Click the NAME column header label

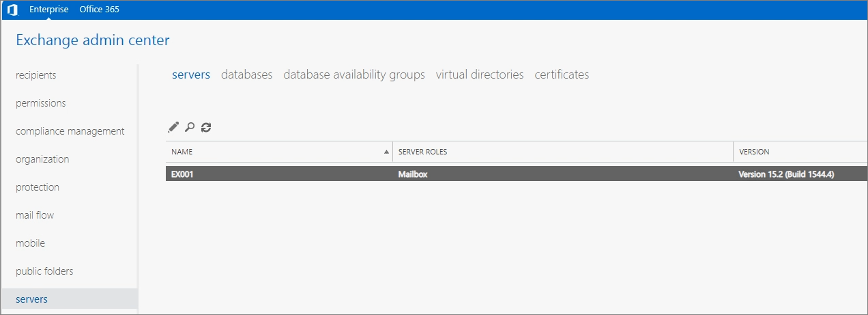tap(182, 152)
